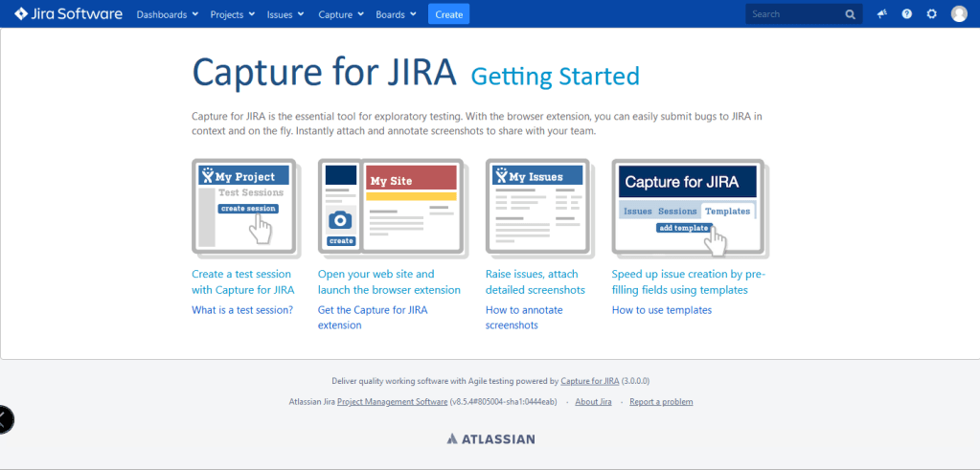Open the help question mark icon

point(906,14)
